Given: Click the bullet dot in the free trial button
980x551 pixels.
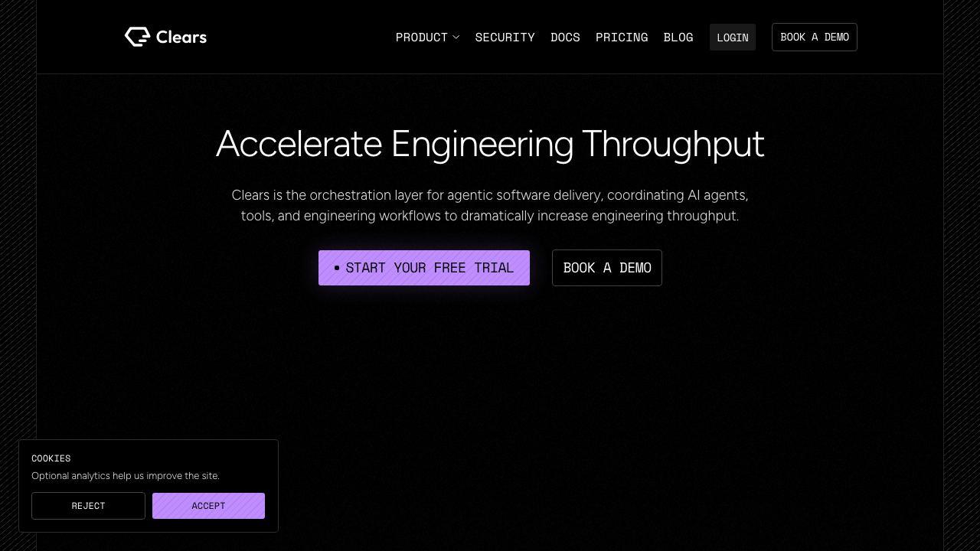Looking at the screenshot, I should [x=337, y=268].
